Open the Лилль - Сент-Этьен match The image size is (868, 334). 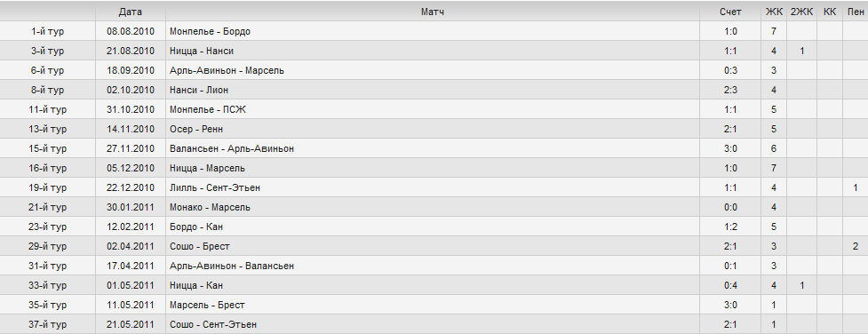tap(215, 187)
